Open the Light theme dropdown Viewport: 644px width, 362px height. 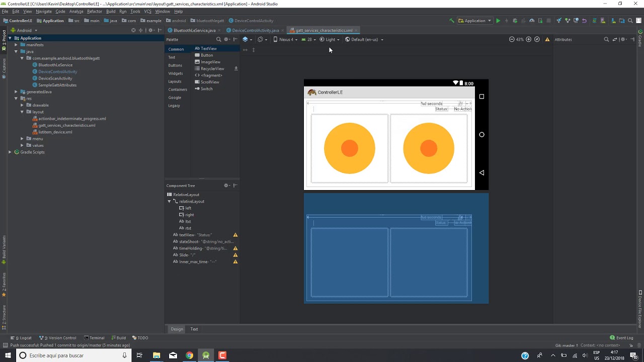tap(330, 39)
